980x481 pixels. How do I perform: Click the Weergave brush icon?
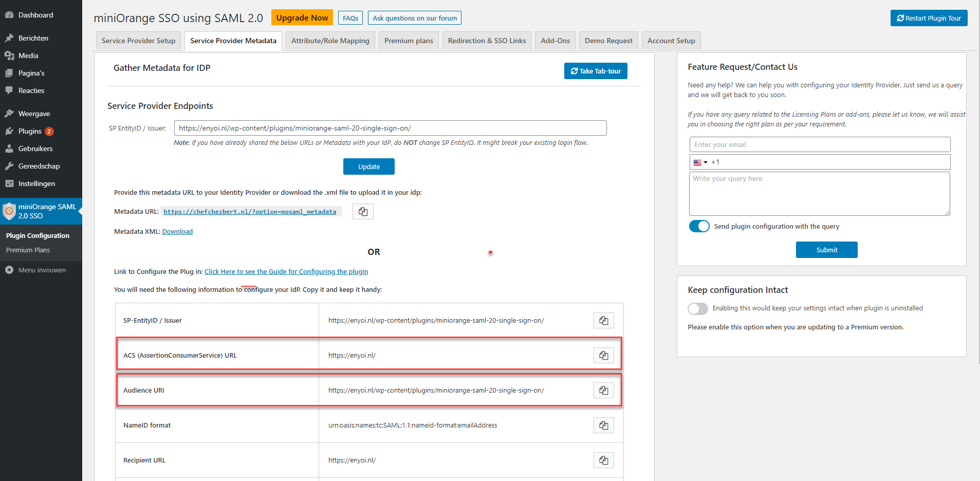(x=9, y=114)
